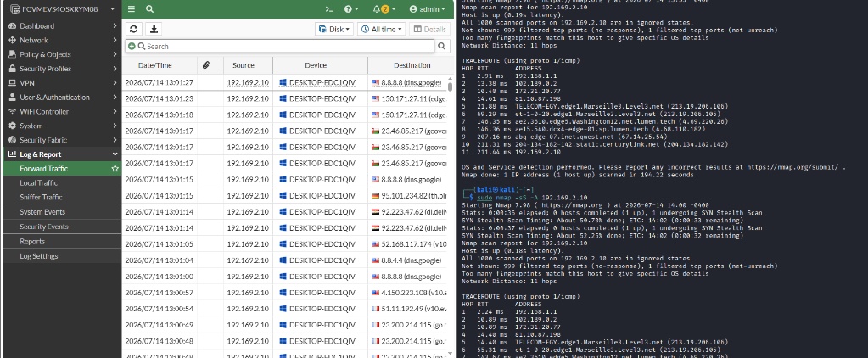Click the 'Nmap done: 1 IP address' line in the terminal
Screen dimensions: 868x358
point(577,175)
